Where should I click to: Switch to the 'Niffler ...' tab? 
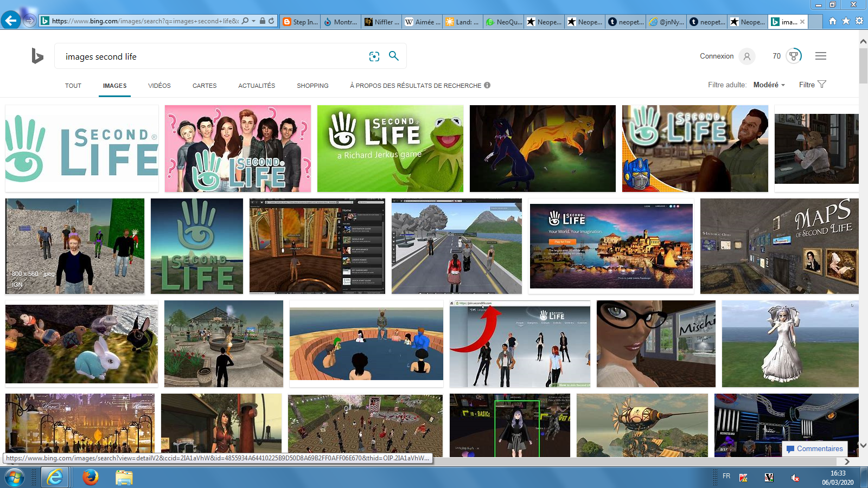[x=381, y=22]
